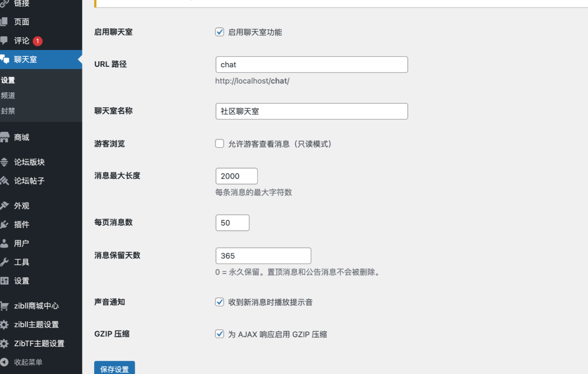Click the 外观 paintbrush icon
The width and height of the screenshot is (588, 374).
click(x=5, y=206)
